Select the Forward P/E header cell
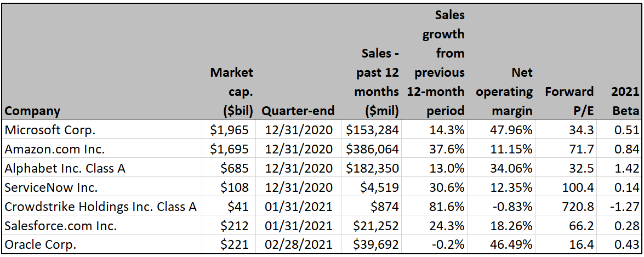This screenshot has width=644, height=257. pyautogui.click(x=569, y=101)
